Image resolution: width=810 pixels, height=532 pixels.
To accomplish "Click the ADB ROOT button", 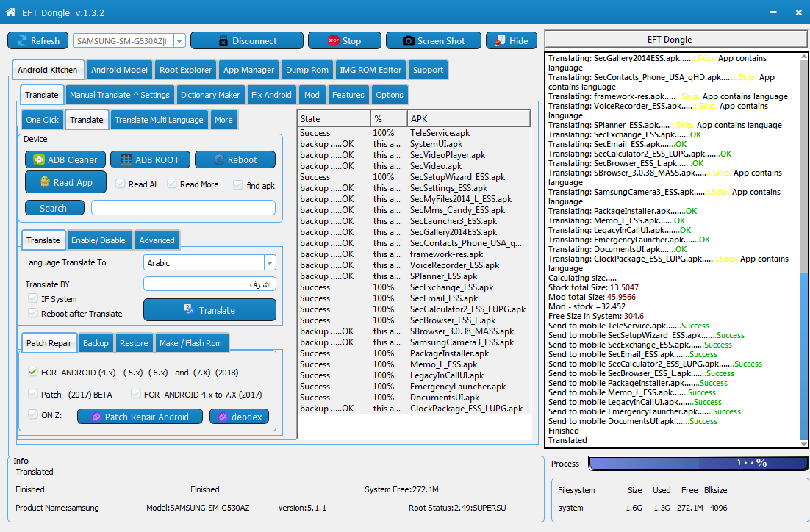I will [x=151, y=159].
